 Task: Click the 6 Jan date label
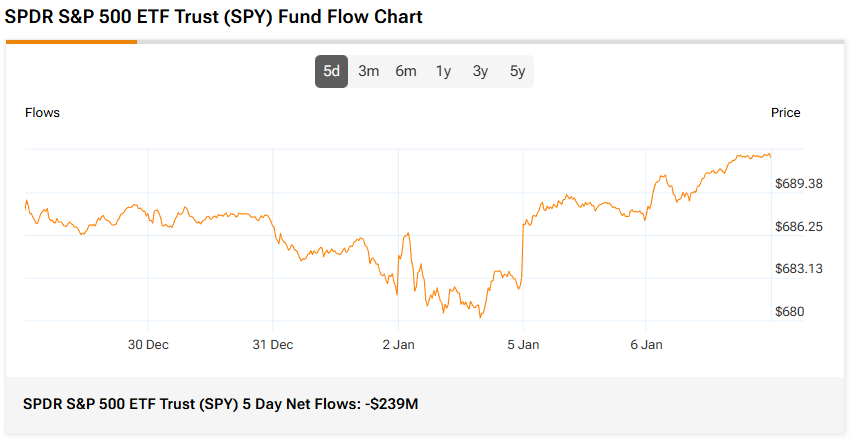tap(646, 345)
